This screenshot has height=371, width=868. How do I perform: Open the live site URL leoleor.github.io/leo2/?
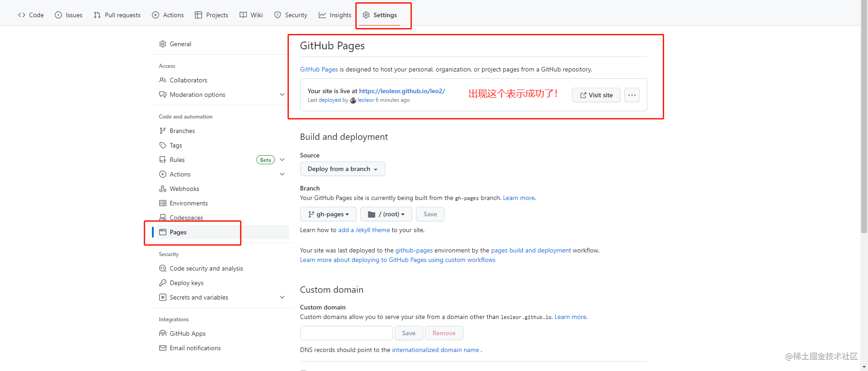point(402,91)
